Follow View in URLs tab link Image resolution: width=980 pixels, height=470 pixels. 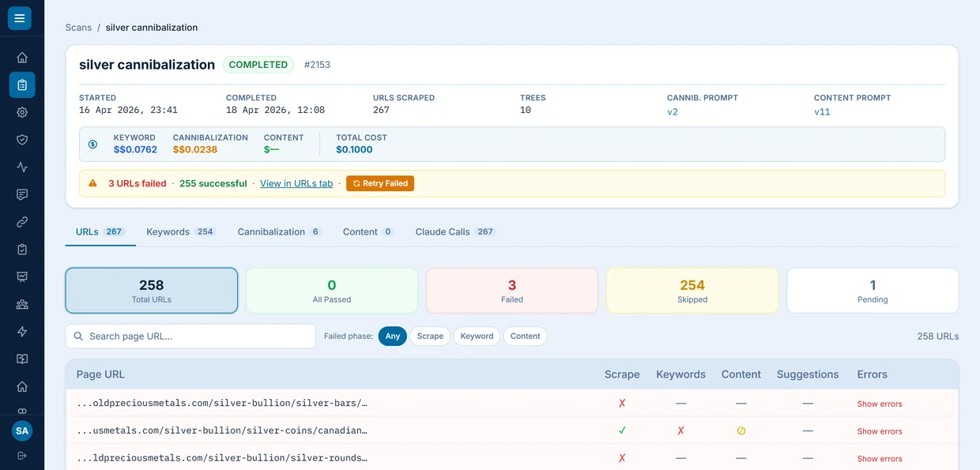tap(296, 183)
